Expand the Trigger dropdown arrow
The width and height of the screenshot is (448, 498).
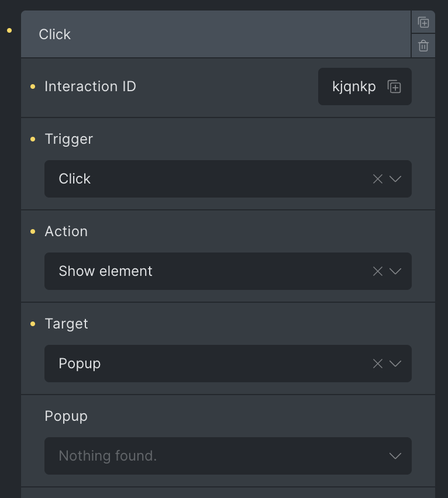pyautogui.click(x=395, y=179)
